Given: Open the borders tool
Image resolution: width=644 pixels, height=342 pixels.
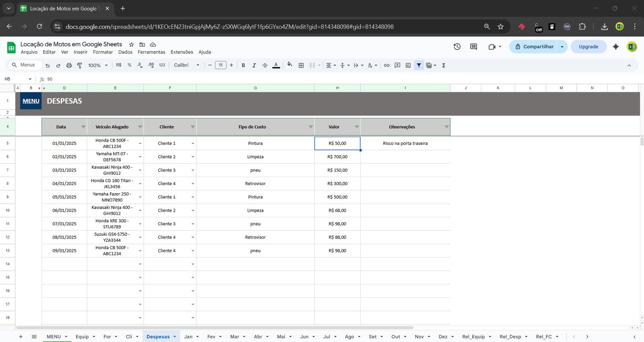Looking at the screenshot, I should point(301,65).
